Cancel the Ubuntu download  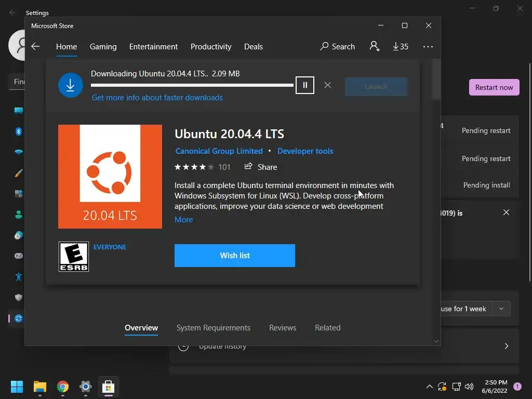pyautogui.click(x=327, y=85)
